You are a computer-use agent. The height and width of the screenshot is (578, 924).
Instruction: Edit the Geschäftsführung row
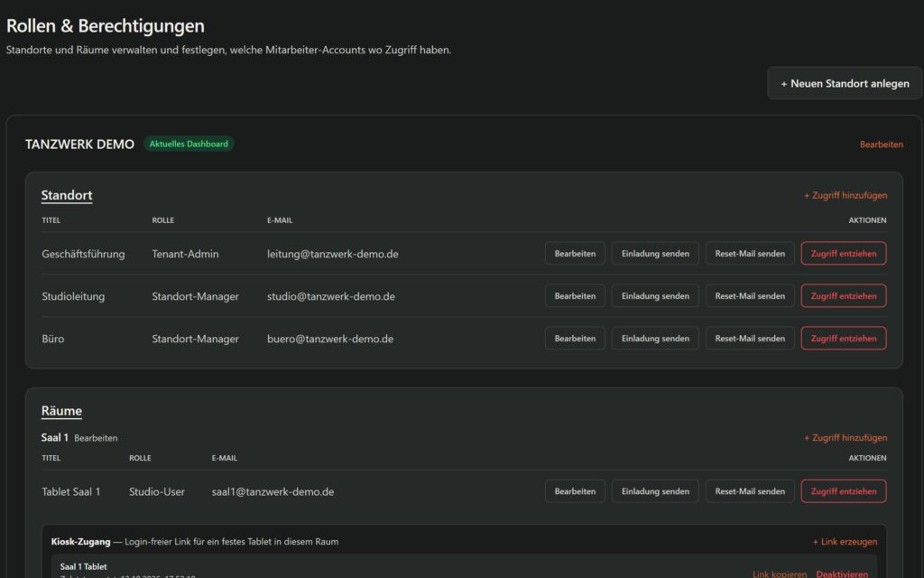click(x=575, y=254)
